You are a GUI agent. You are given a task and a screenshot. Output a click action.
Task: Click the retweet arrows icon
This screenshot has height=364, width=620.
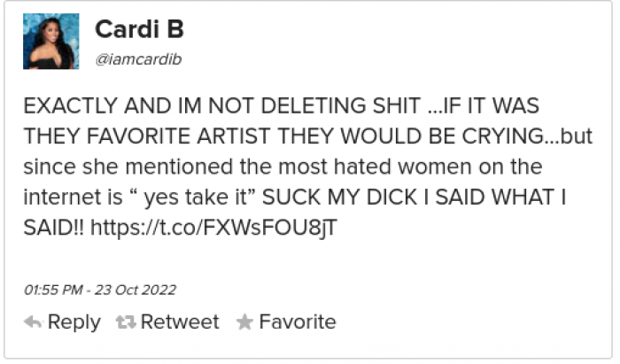[x=126, y=322]
